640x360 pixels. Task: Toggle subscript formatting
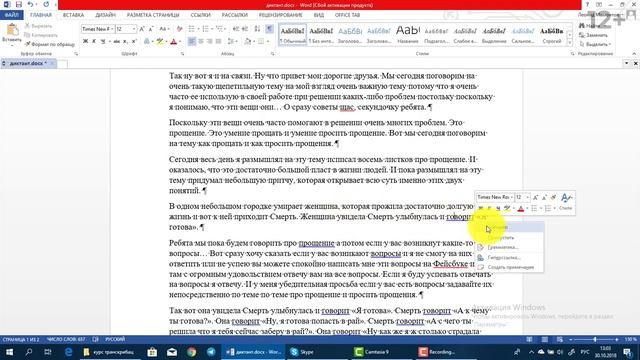[x=125, y=41]
